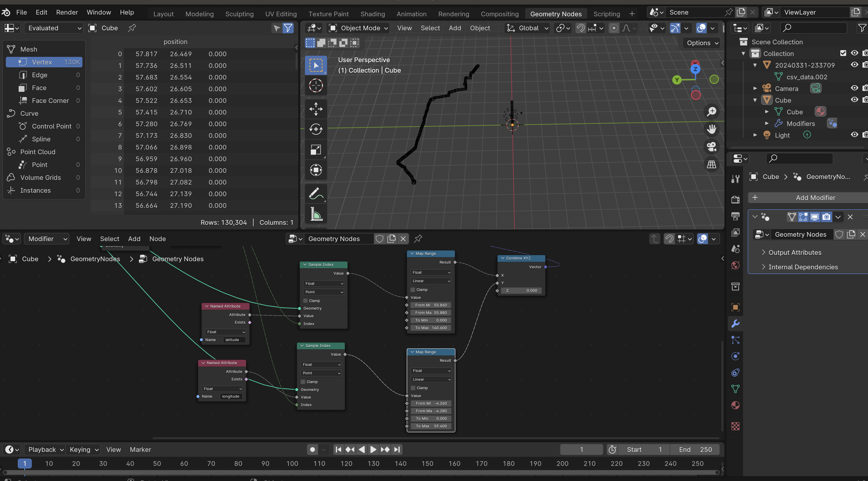Screen dimensions: 868x481
Task: Open the Evaluated dropdown in spreadsheet
Action: tap(53, 28)
